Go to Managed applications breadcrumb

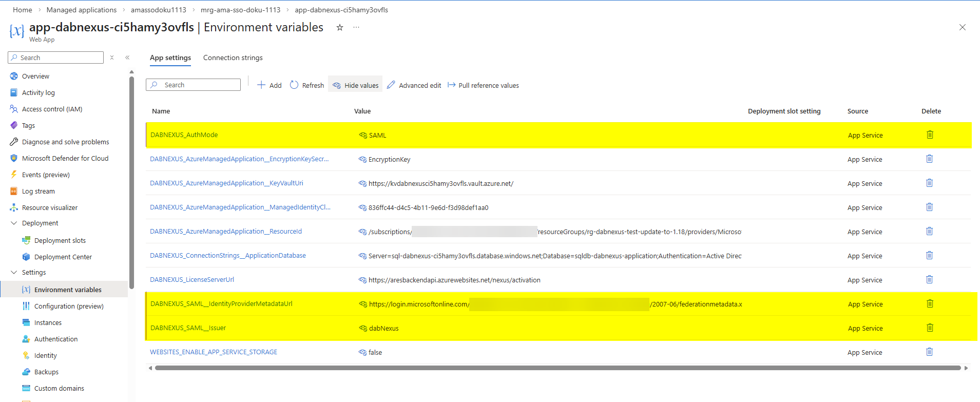click(x=82, y=10)
